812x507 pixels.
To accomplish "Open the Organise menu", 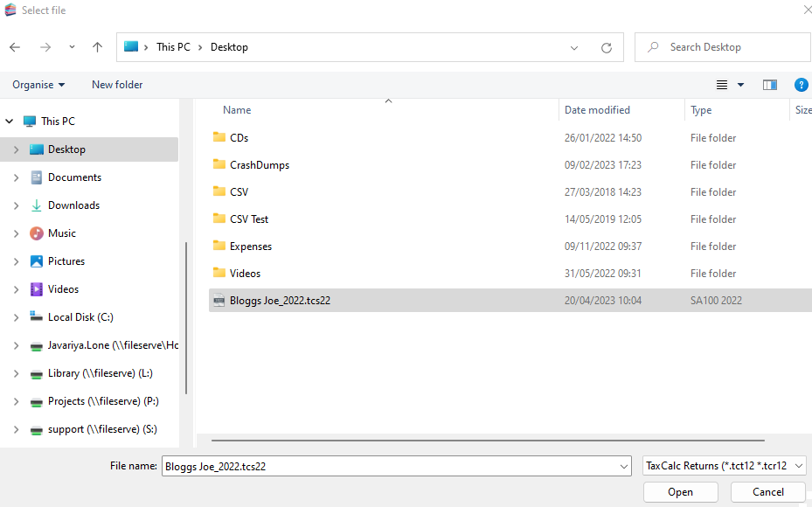I will click(38, 85).
